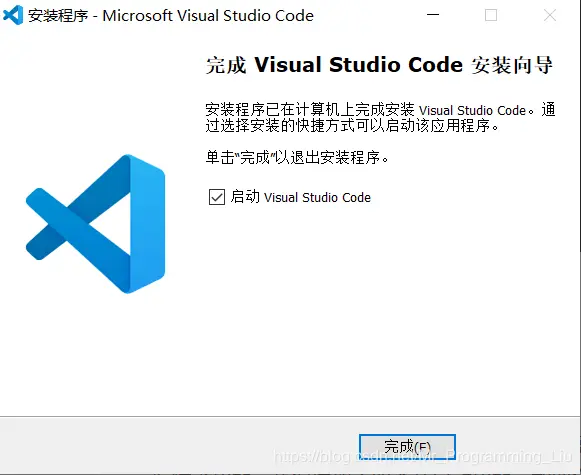Click the grayed-out maximize window button
The image size is (581, 475).
(x=491, y=15)
